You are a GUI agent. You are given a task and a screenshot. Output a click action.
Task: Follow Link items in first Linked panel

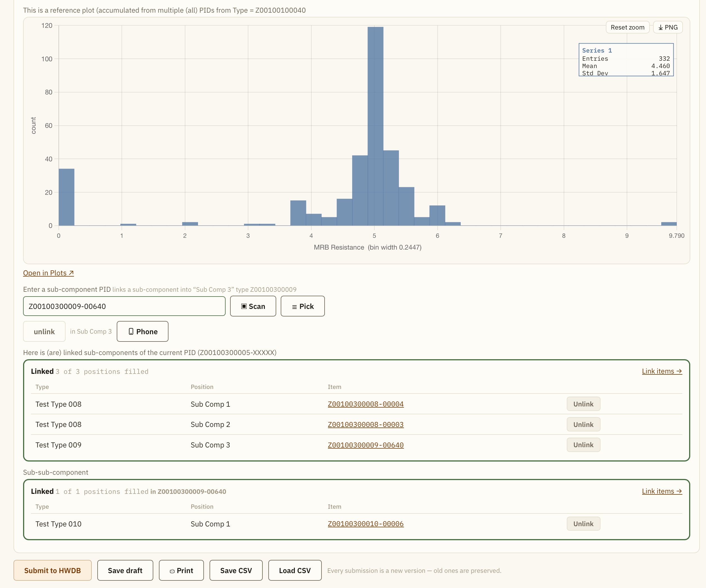click(662, 371)
